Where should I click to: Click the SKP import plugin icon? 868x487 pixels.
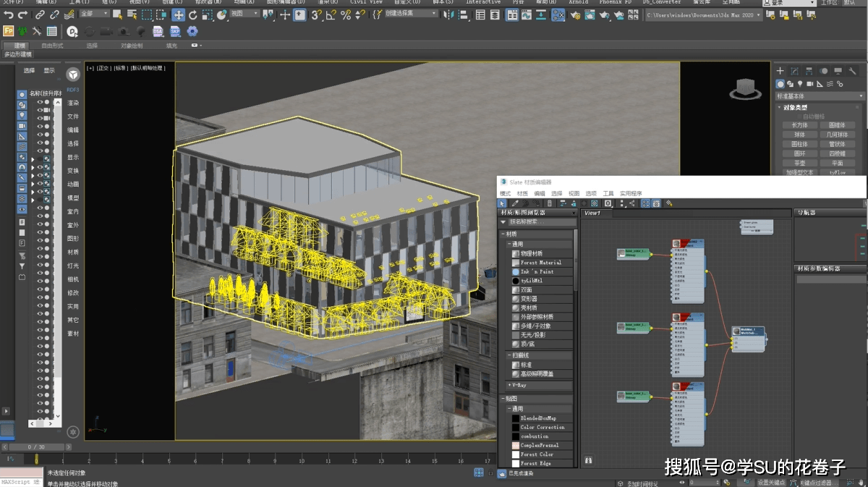tap(175, 31)
